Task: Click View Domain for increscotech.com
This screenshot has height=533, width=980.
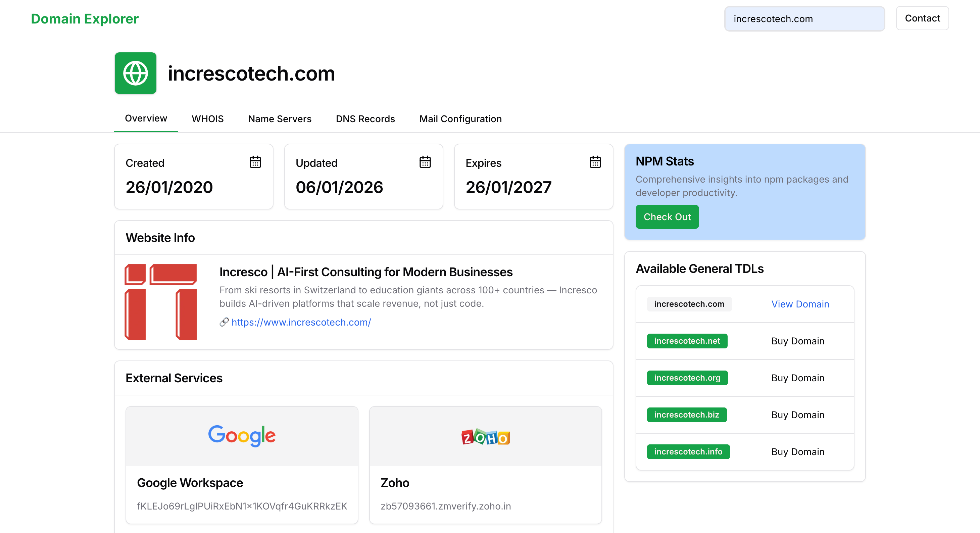Action: click(800, 304)
